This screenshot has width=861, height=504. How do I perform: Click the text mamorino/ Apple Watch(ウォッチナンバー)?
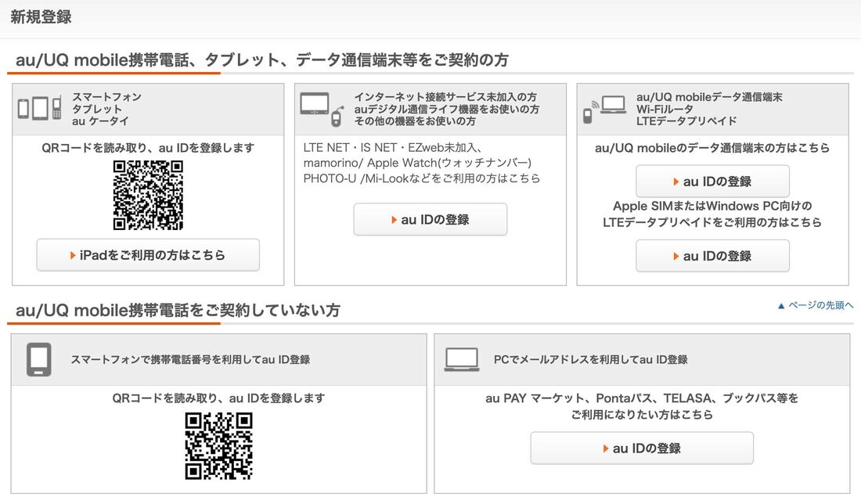click(417, 163)
